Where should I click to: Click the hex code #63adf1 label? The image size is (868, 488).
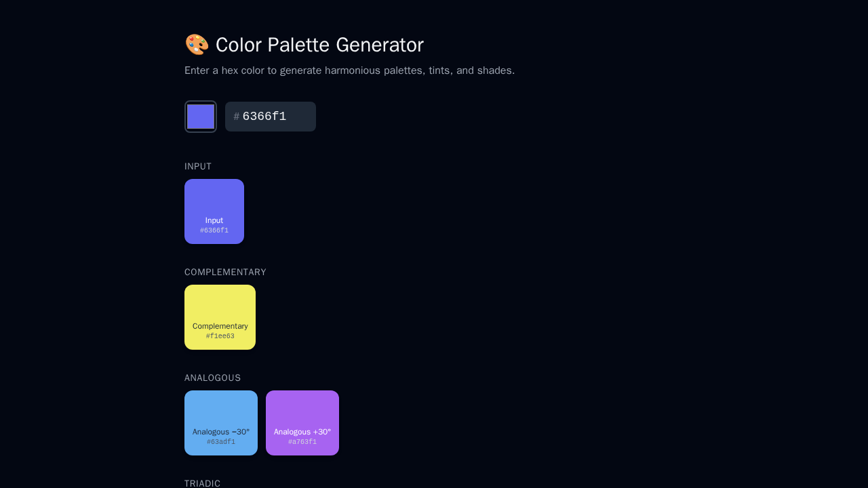221,441
